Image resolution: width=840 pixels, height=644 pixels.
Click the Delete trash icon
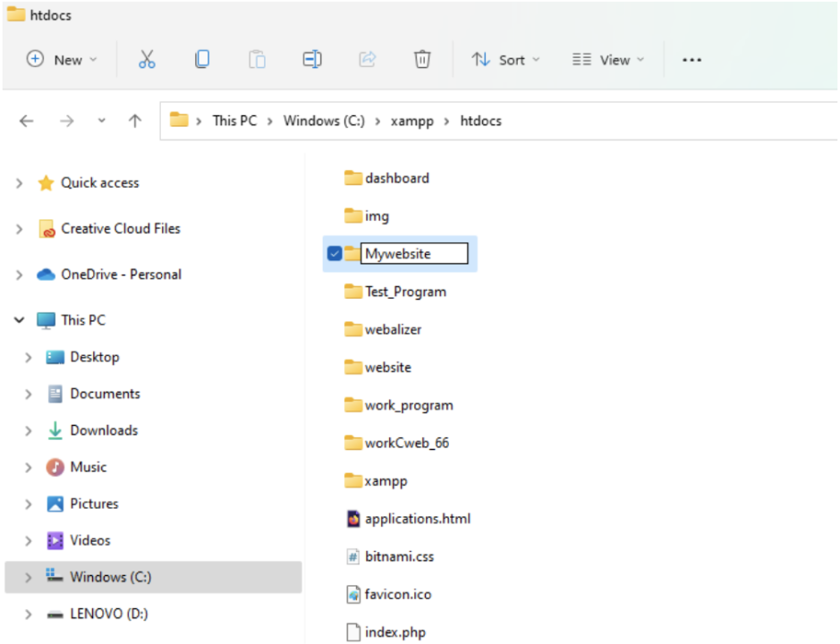(x=422, y=60)
